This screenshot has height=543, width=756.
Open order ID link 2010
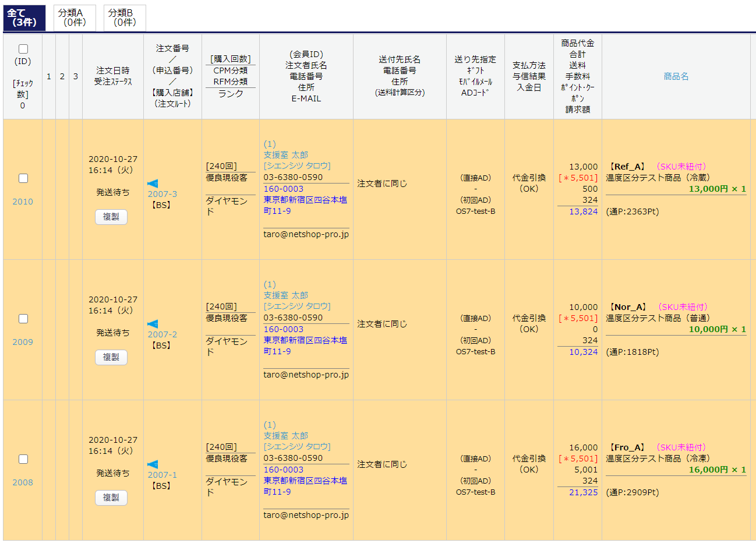coord(23,202)
